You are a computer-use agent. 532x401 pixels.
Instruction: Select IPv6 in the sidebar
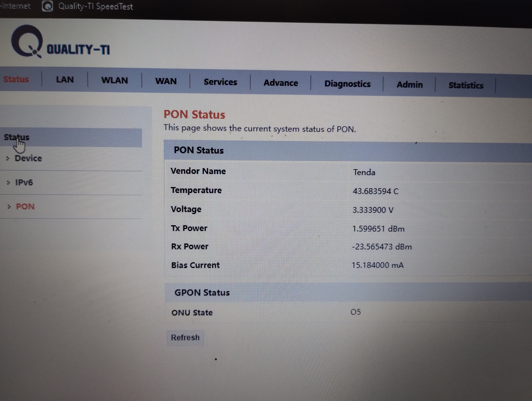click(x=24, y=182)
